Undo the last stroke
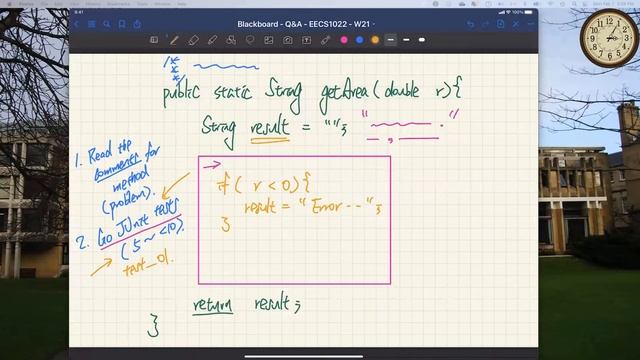This screenshot has height=360, width=640. point(471,24)
